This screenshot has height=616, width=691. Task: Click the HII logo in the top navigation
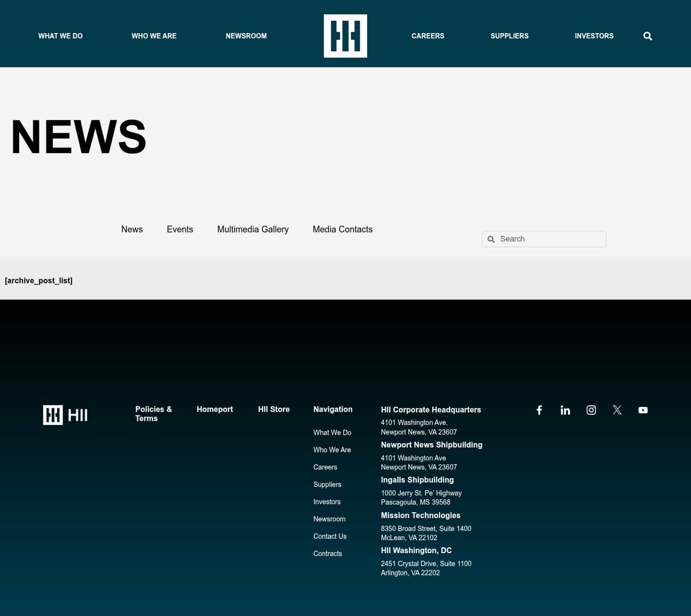click(x=345, y=36)
